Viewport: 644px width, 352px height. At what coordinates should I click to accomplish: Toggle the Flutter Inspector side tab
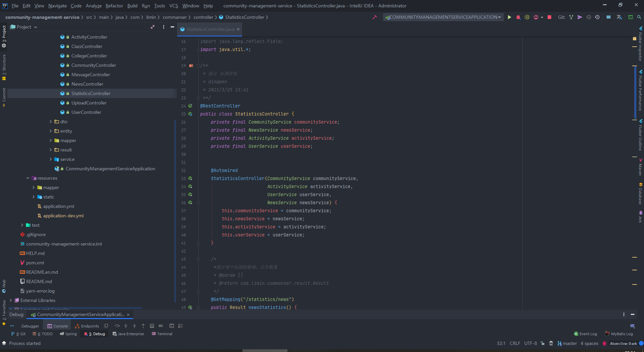(640, 44)
